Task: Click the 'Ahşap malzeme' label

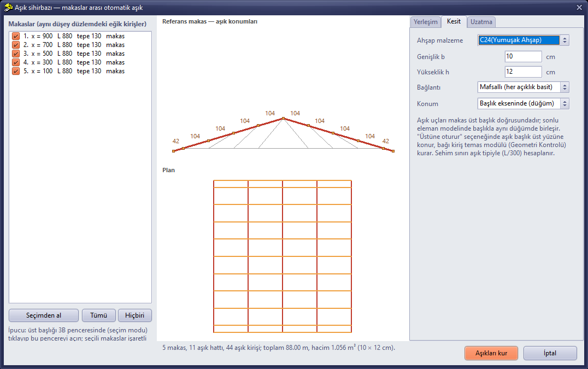Action: pyautogui.click(x=440, y=40)
